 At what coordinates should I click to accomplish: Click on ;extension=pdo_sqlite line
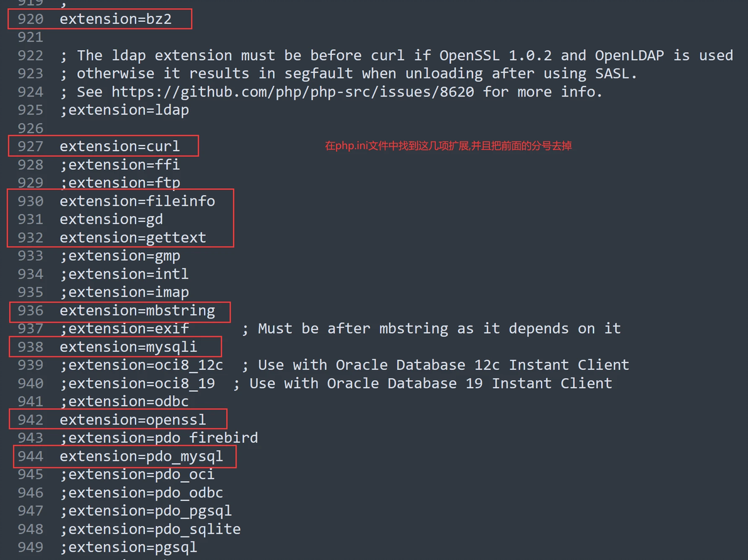click(x=150, y=529)
